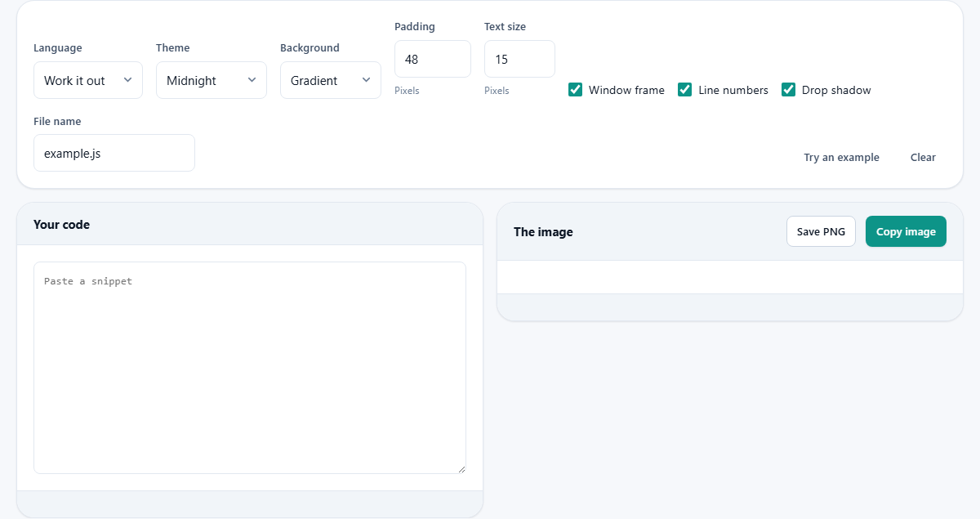The image size is (980, 519).
Task: Click the Try an example button
Action: click(x=841, y=157)
